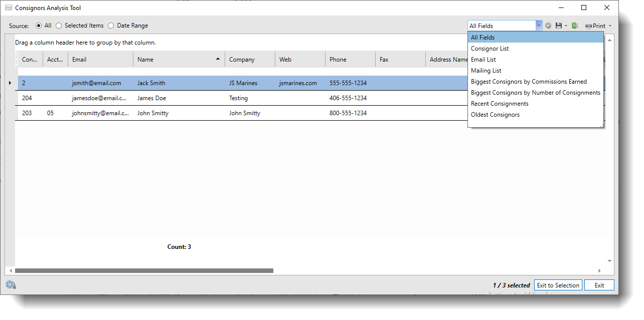Click the JS Marines company cell
The width and height of the screenshot is (644, 320).
[250, 83]
